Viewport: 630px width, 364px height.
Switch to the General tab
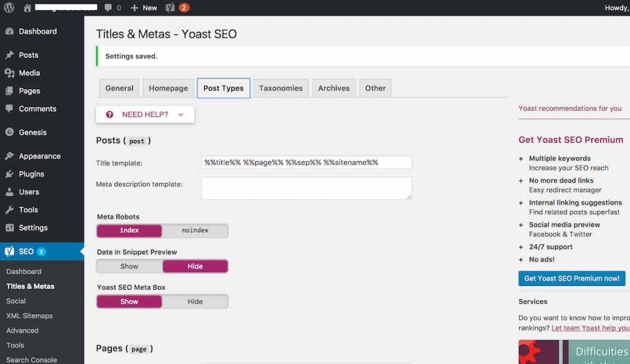pyautogui.click(x=119, y=89)
